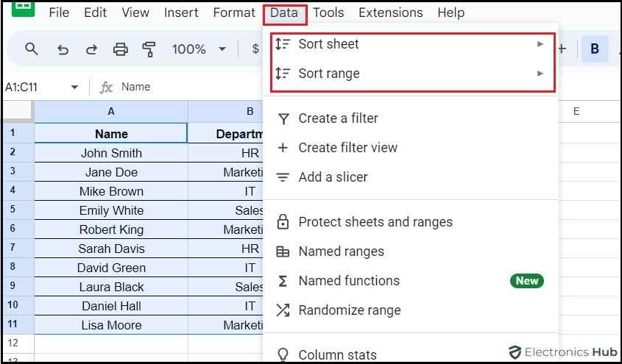Viewport: 622px width, 364px height.
Task: Select cell Emily White
Action: coord(111,210)
